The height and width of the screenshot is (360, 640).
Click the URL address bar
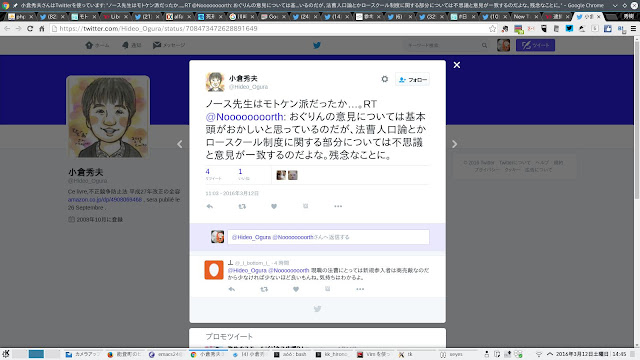[x=269, y=29]
